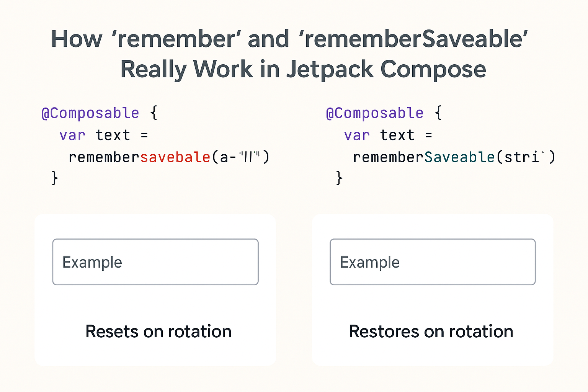Click the 'var' keyword in right snippet
This screenshot has width=588, height=392.
pyautogui.click(x=357, y=136)
